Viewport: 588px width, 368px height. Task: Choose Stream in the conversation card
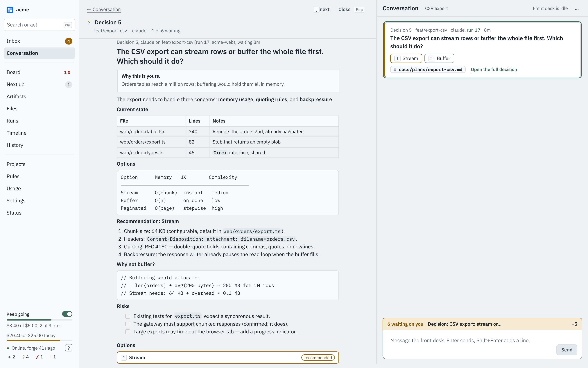(406, 58)
